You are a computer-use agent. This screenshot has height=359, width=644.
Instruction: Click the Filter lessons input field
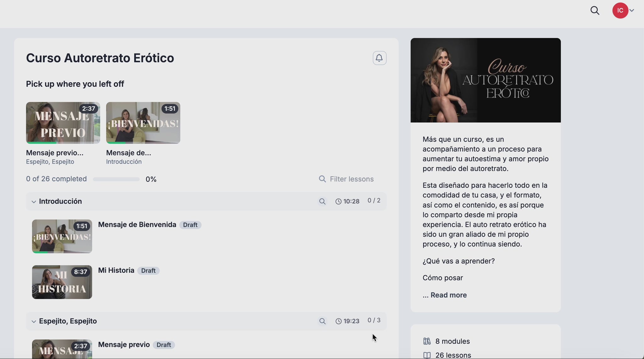pos(352,179)
